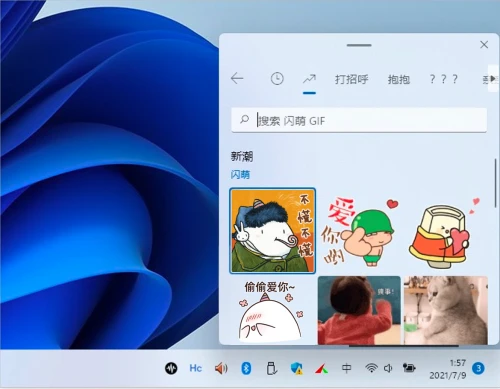Viewport: 500px width, 389px height.
Task: Choose the 爱你哟 green helmet GIF
Action: tap(359, 231)
